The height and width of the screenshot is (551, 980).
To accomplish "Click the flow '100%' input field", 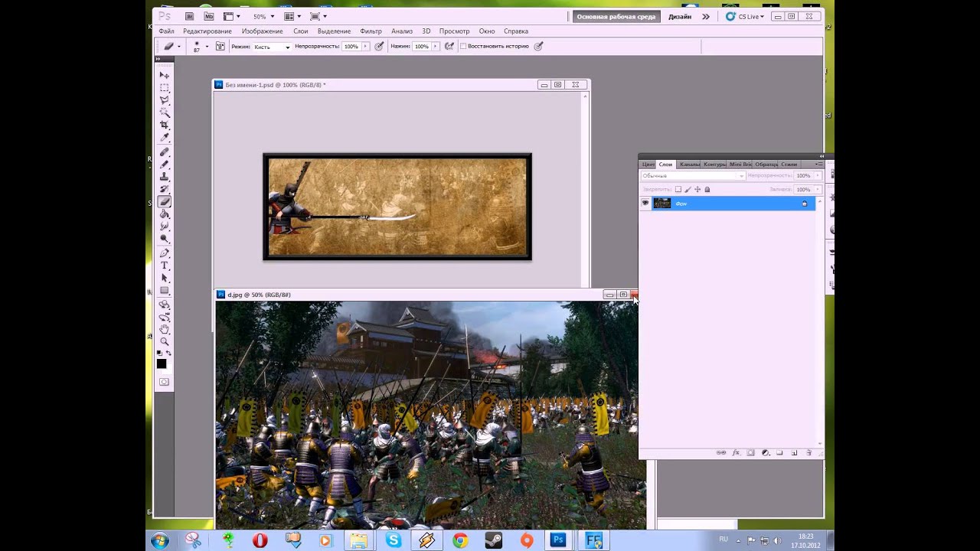I will (421, 47).
